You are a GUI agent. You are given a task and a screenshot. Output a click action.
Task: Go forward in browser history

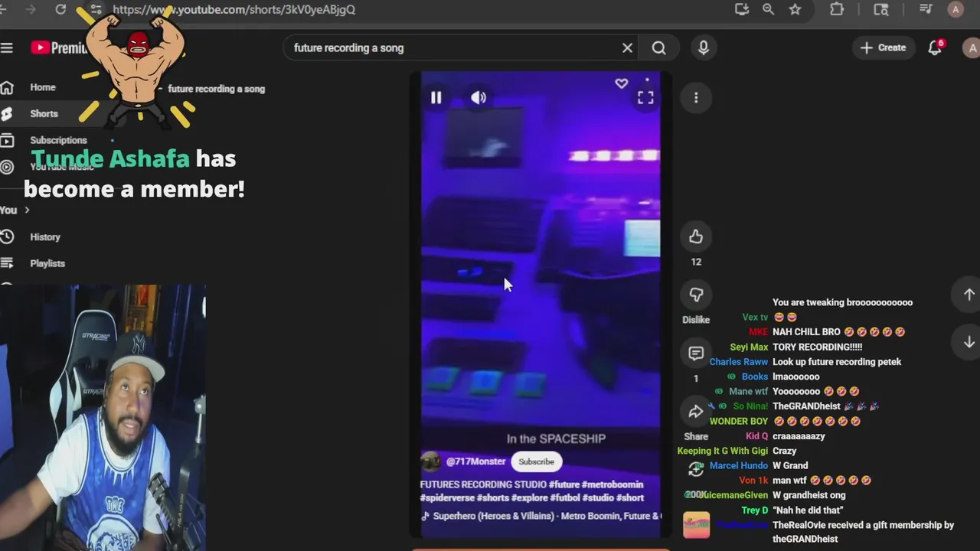tap(30, 9)
